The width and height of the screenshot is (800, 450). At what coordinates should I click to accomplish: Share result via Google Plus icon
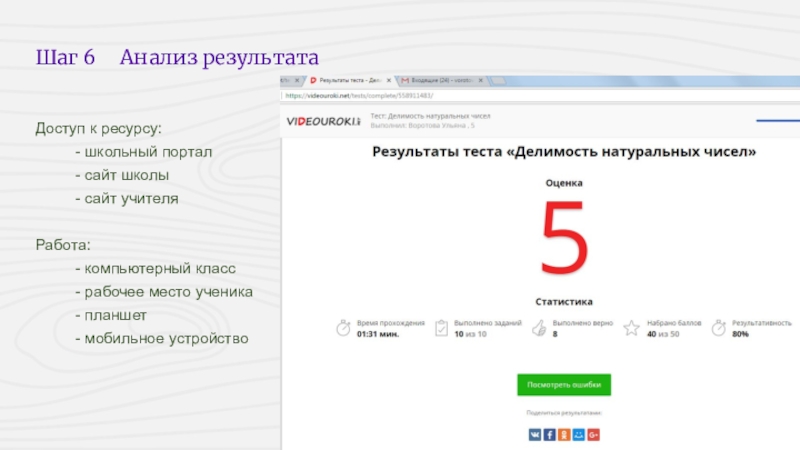593,435
